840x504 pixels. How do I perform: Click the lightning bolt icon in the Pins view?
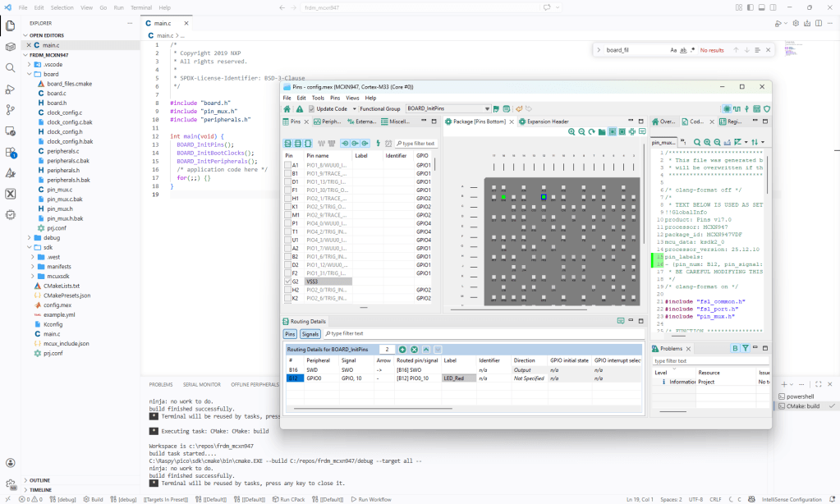(x=379, y=143)
